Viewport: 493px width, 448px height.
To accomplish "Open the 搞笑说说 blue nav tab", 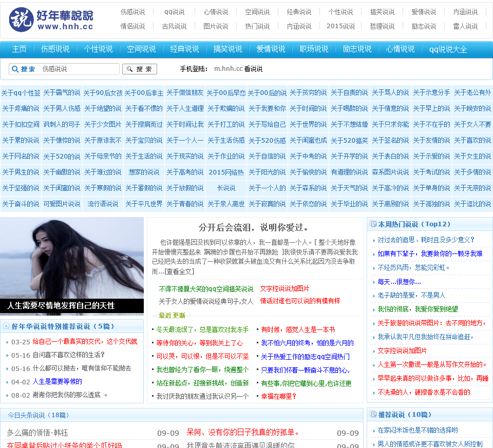I will tap(227, 49).
